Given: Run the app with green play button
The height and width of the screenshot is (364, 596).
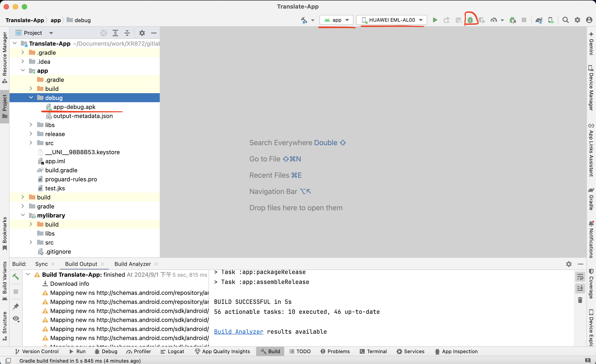Looking at the screenshot, I should 435,20.
